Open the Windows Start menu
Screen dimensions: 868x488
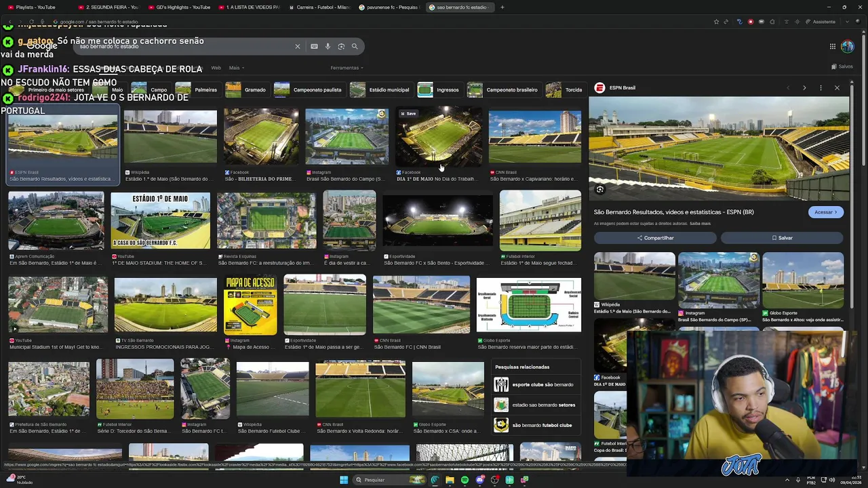click(x=343, y=480)
